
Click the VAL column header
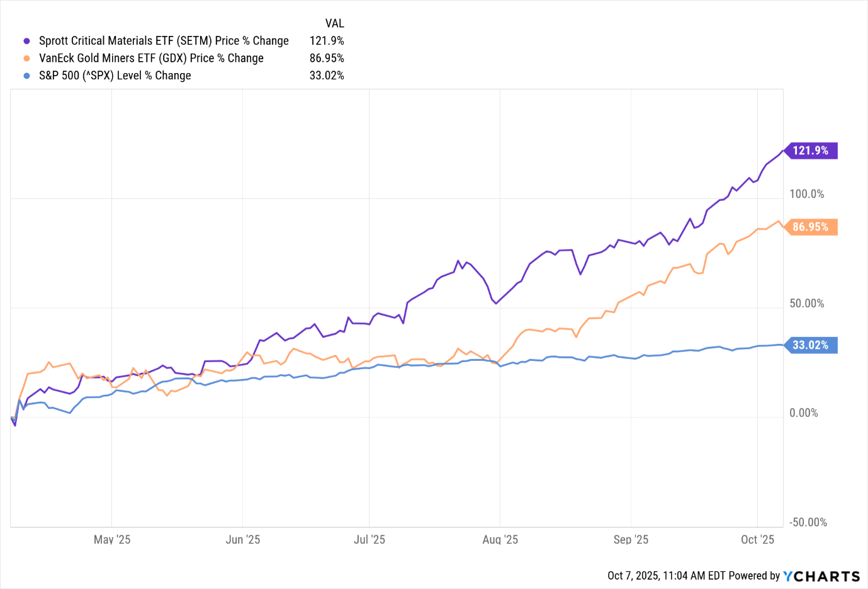point(334,23)
